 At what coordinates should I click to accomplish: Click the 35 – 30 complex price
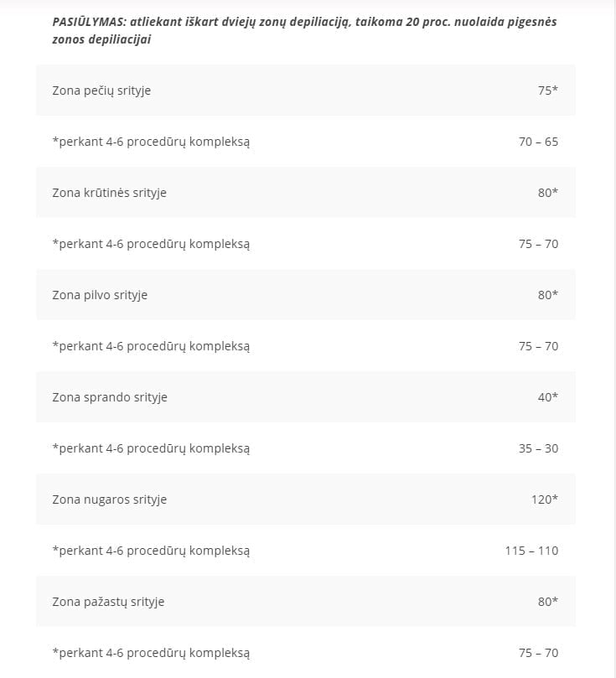click(x=538, y=448)
